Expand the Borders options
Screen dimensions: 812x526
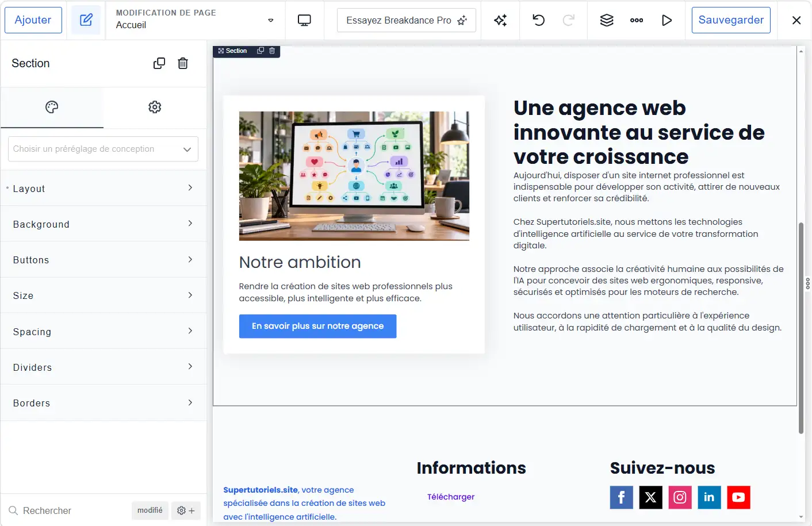pyautogui.click(x=104, y=403)
